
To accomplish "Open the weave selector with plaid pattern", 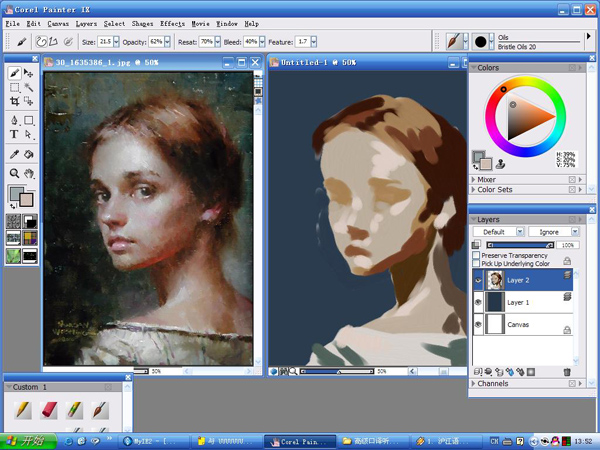I will pyautogui.click(x=30, y=238).
